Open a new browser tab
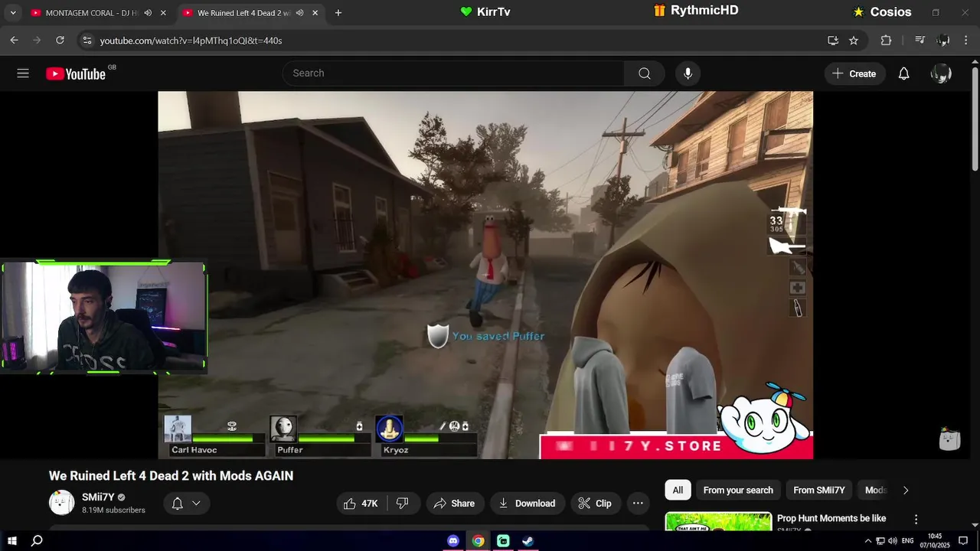This screenshot has height=551, width=980. 338,13
